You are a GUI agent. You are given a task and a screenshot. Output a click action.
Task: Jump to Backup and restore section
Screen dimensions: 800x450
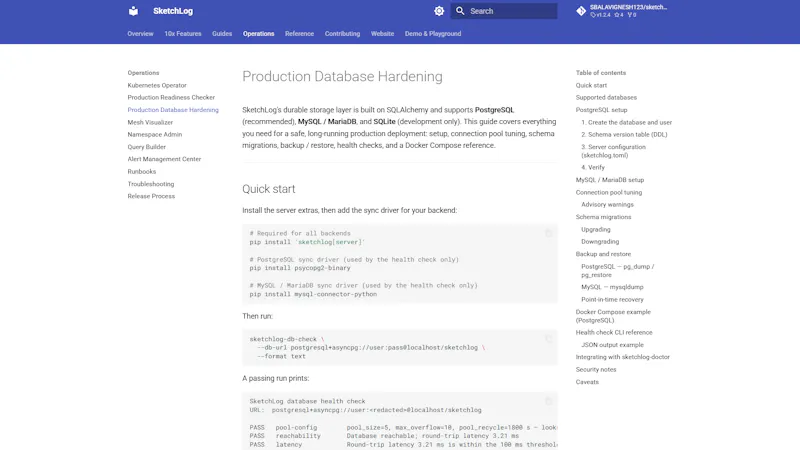[x=603, y=254]
